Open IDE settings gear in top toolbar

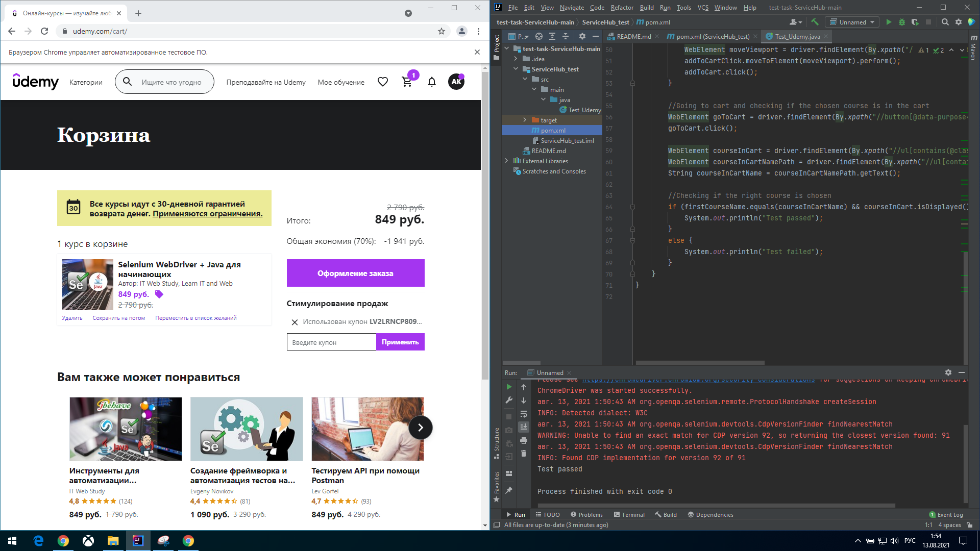[x=959, y=22]
